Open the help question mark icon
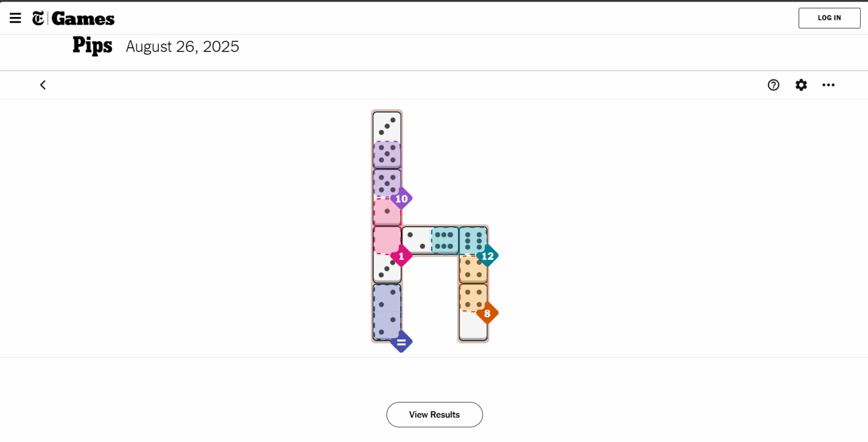 773,85
